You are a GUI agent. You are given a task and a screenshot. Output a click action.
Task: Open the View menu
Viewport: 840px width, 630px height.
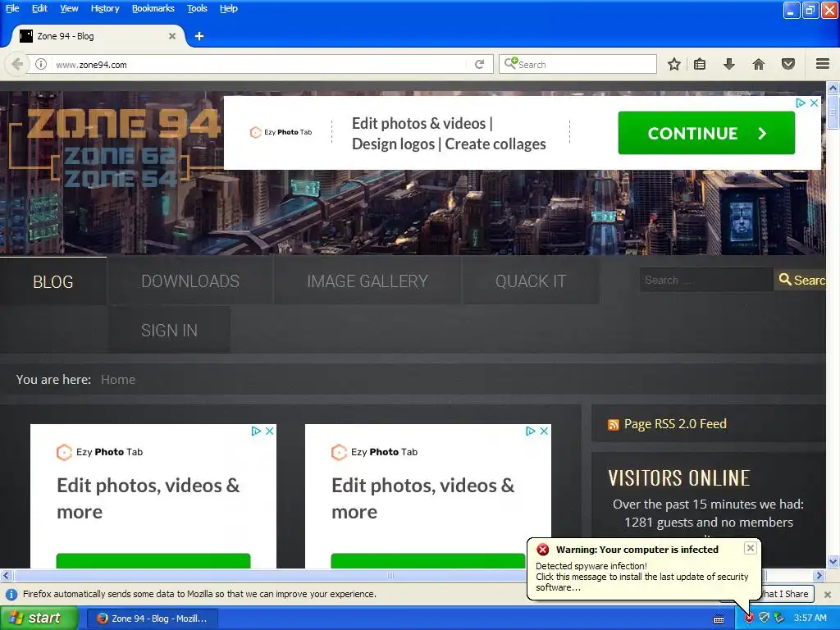[x=69, y=8]
